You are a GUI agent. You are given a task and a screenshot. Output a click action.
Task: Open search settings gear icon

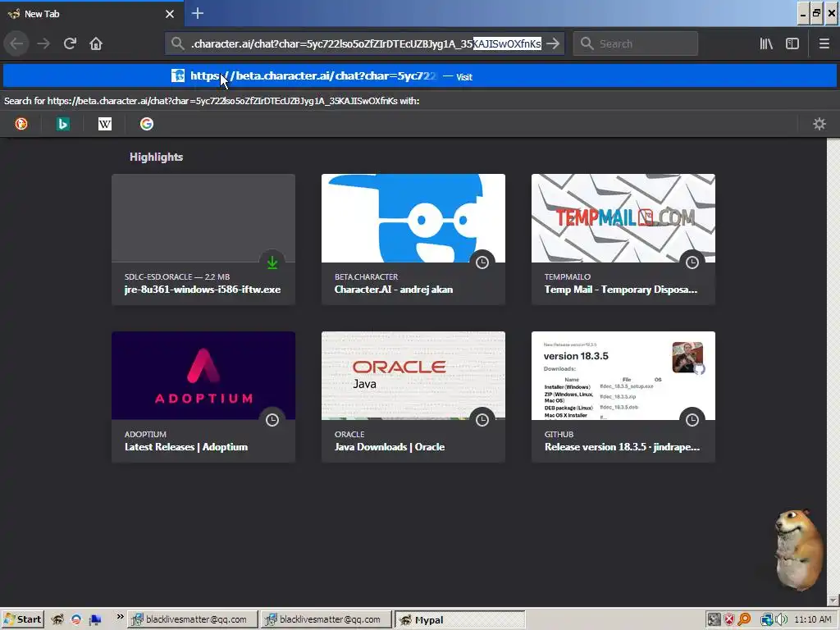pyautogui.click(x=819, y=125)
